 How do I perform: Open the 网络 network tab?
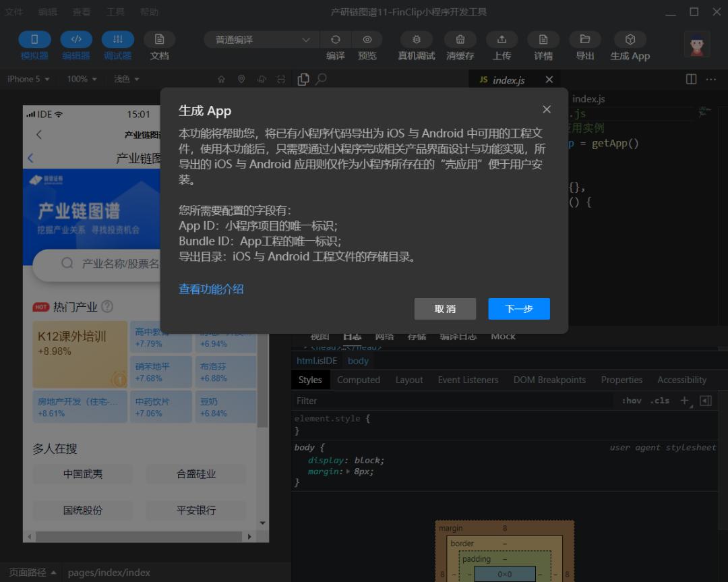(x=385, y=336)
